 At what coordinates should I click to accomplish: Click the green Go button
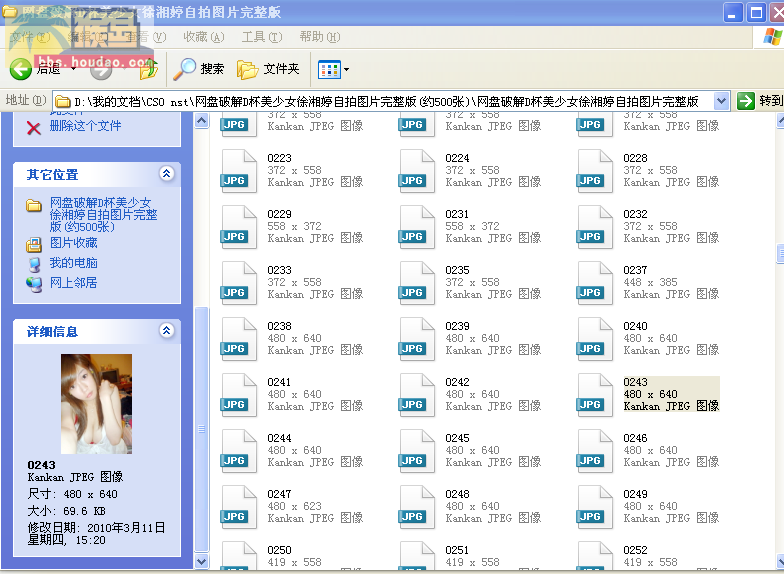[746, 102]
